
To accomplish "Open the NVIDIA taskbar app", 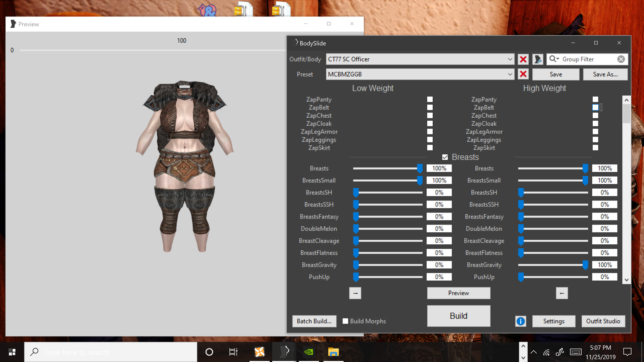I will 309,352.
